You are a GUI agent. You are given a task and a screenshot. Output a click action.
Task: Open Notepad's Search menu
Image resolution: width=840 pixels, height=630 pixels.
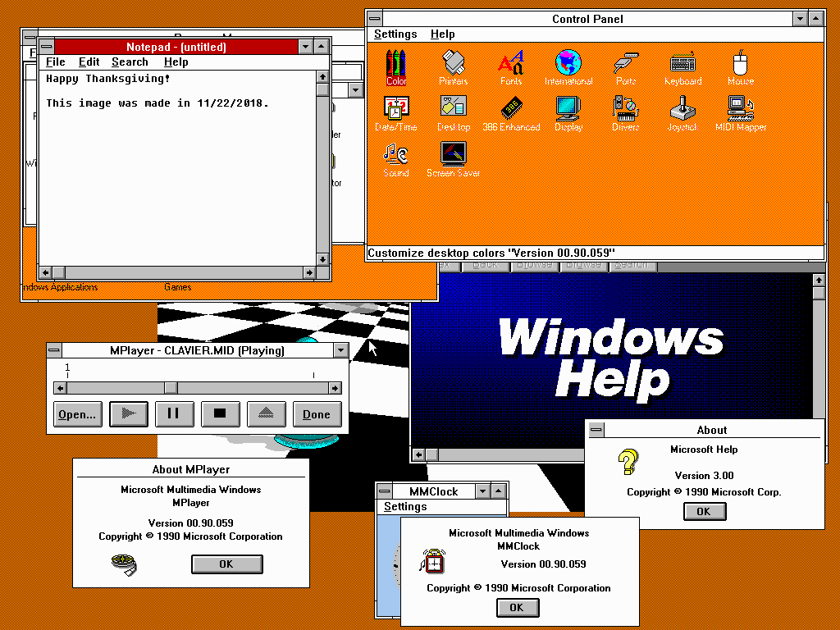(x=130, y=62)
